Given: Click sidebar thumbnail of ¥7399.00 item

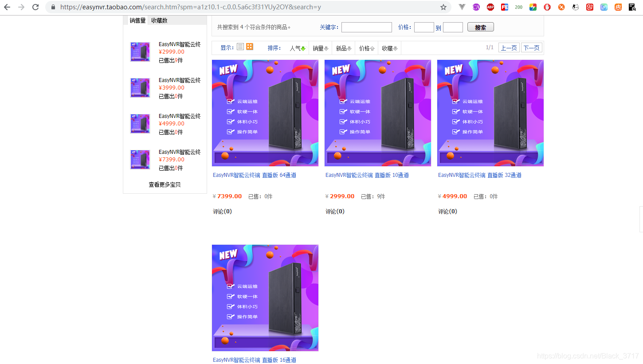Looking at the screenshot, I should pyautogui.click(x=140, y=160).
